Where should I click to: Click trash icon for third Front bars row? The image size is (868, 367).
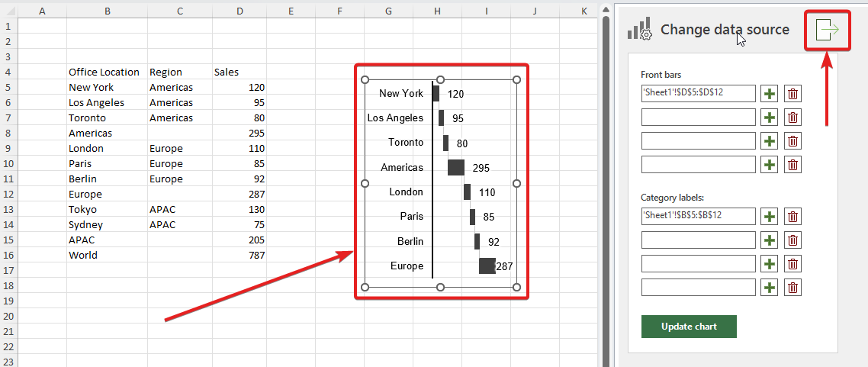coord(793,141)
